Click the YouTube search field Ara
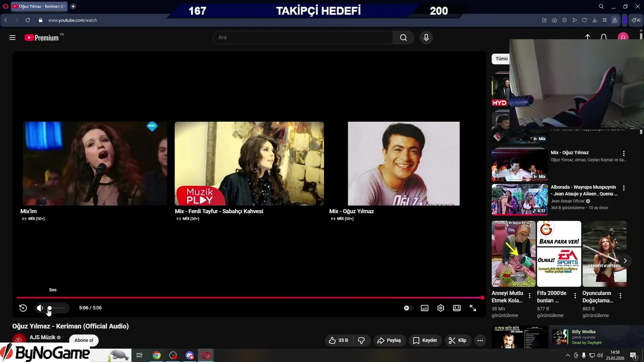Viewport: 644px width, 362px height. click(303, 38)
